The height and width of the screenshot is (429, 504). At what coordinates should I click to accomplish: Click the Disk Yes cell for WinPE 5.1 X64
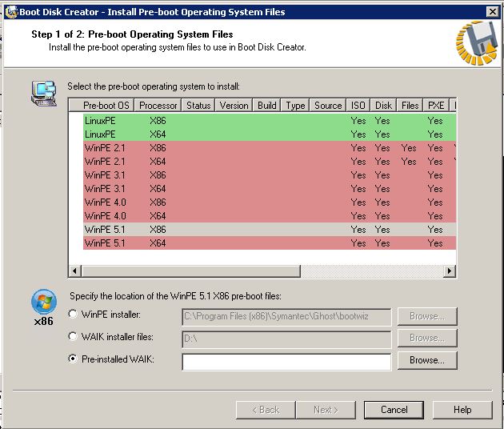pyautogui.click(x=382, y=243)
